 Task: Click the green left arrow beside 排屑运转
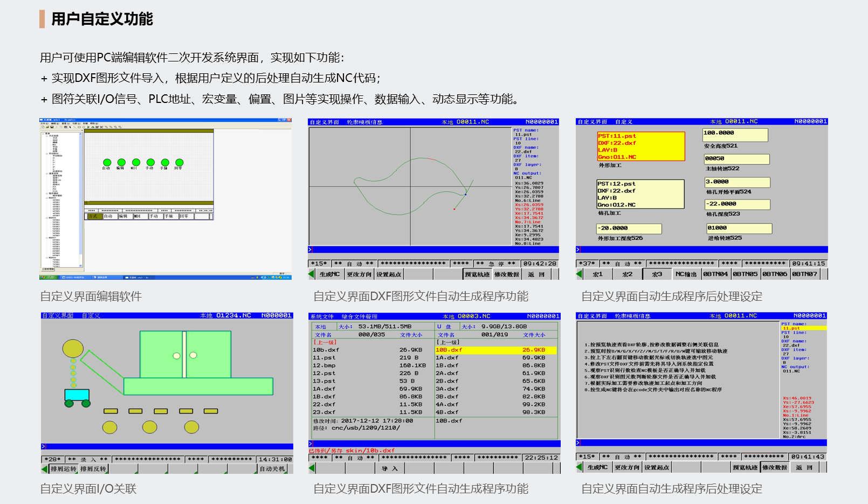click(45, 469)
